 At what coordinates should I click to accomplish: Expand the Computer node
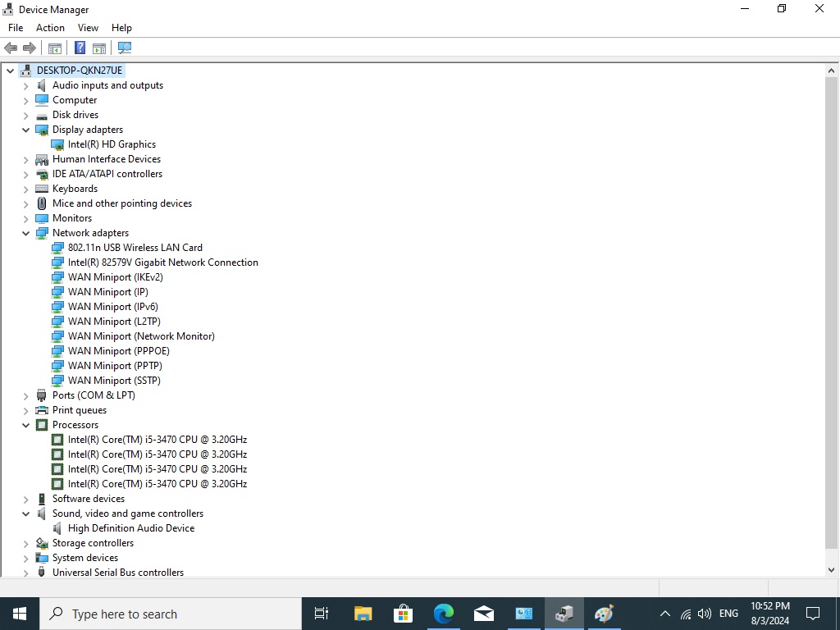coord(25,100)
